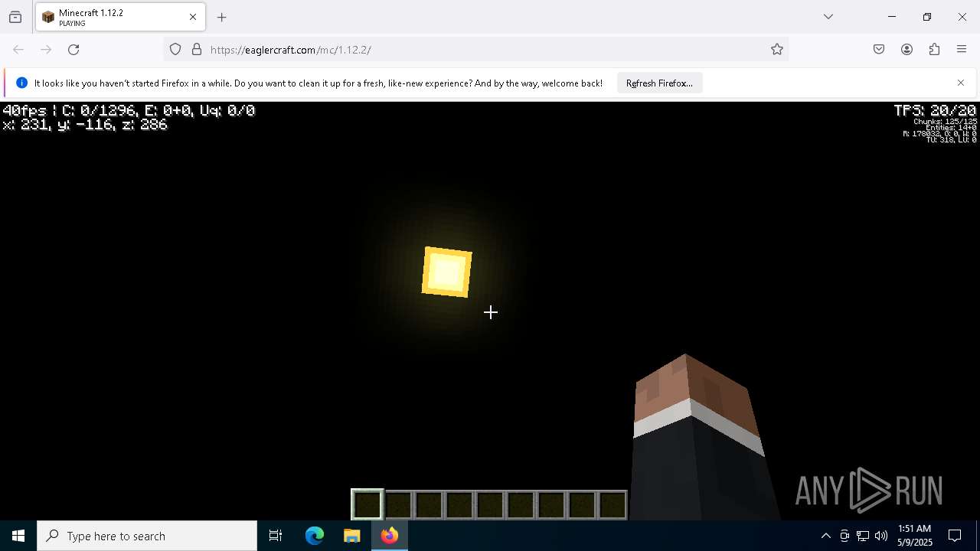Click the eaglercraft.com address bar

pos(475,50)
